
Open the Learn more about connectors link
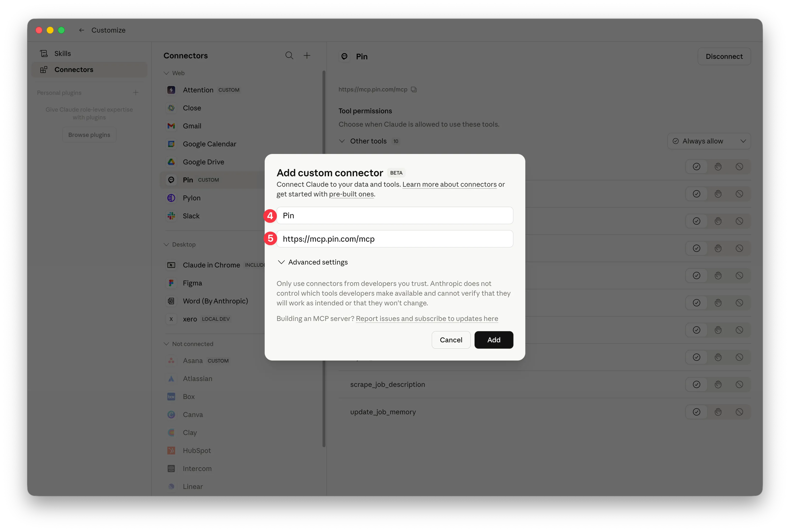pyautogui.click(x=449, y=184)
